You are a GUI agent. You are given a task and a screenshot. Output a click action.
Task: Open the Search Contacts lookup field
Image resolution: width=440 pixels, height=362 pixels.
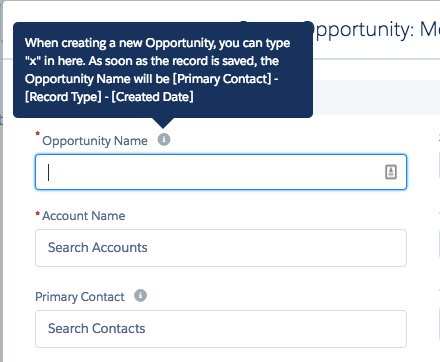coord(221,329)
